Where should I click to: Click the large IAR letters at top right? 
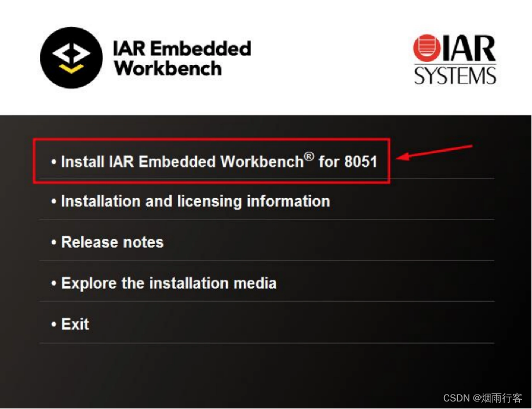click(x=469, y=48)
